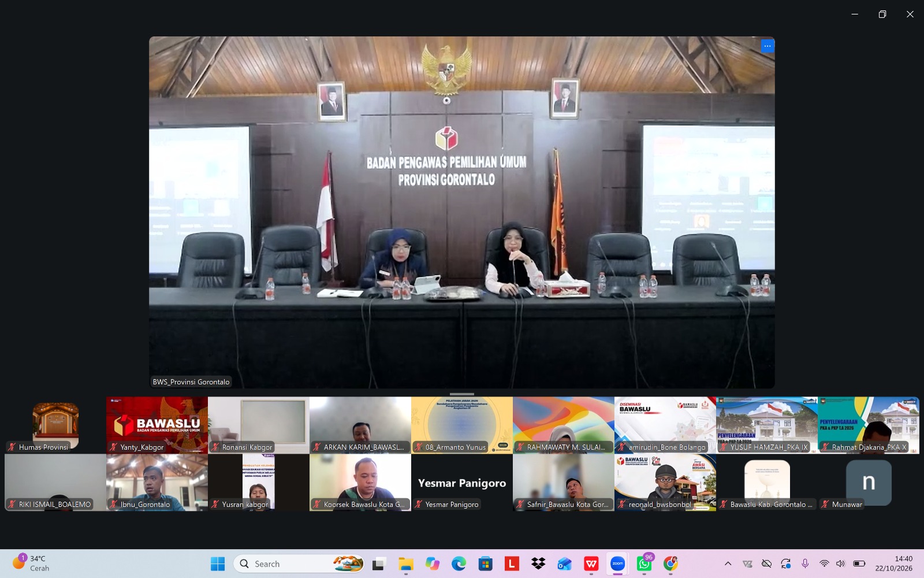The width and height of the screenshot is (924, 578).
Task: Open Outlook from the taskbar
Action: [x=565, y=564]
